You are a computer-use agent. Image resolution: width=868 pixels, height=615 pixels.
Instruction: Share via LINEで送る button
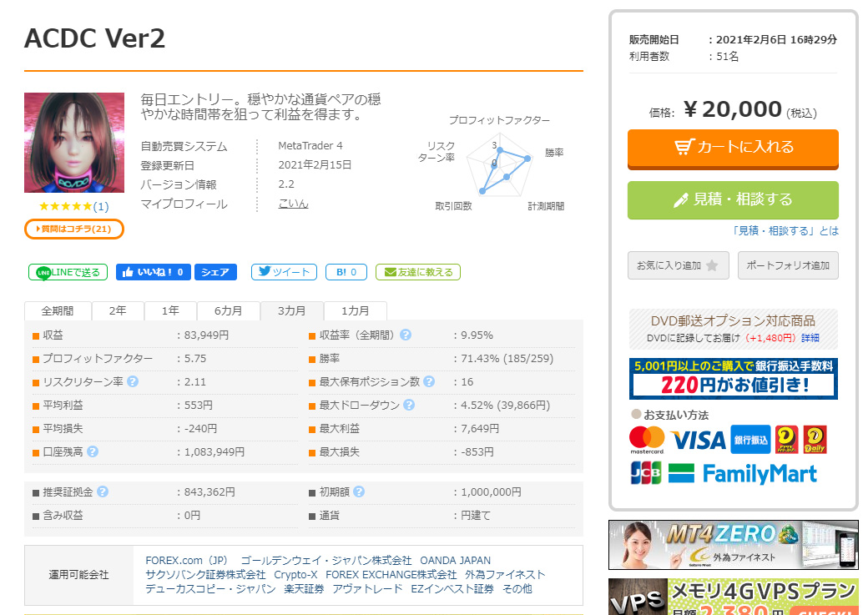click(x=68, y=272)
